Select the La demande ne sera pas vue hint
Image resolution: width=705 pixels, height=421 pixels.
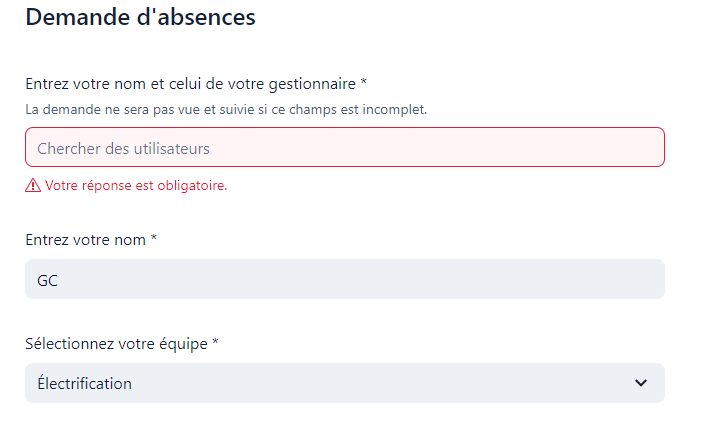click(226, 109)
